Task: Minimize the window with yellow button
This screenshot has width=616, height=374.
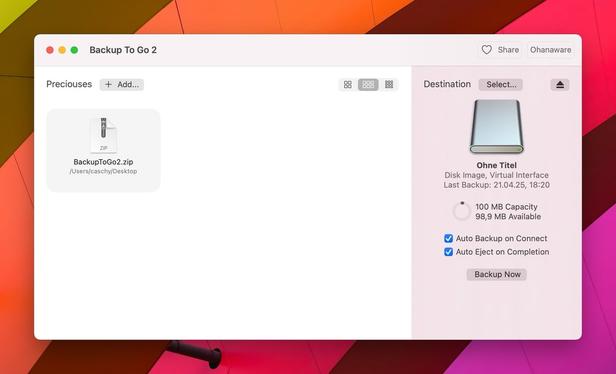Action: click(x=62, y=50)
